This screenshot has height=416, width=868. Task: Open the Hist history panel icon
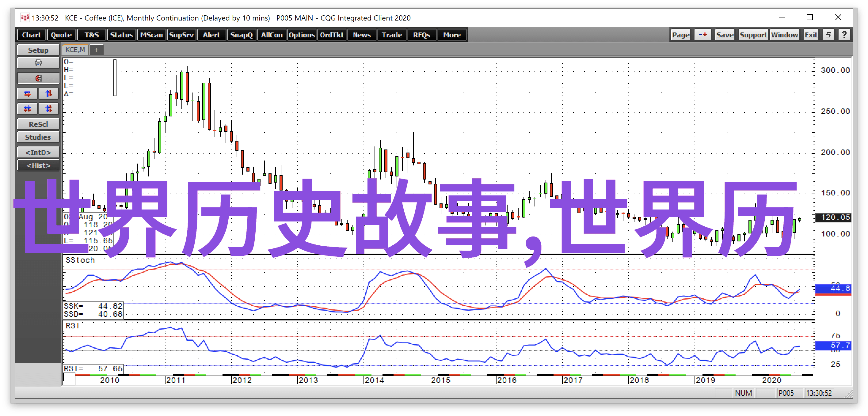click(x=38, y=165)
